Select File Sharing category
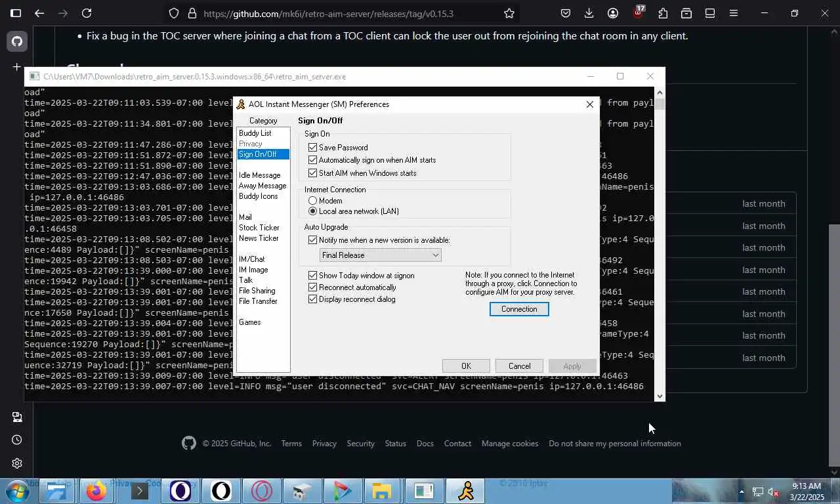 coord(257,291)
